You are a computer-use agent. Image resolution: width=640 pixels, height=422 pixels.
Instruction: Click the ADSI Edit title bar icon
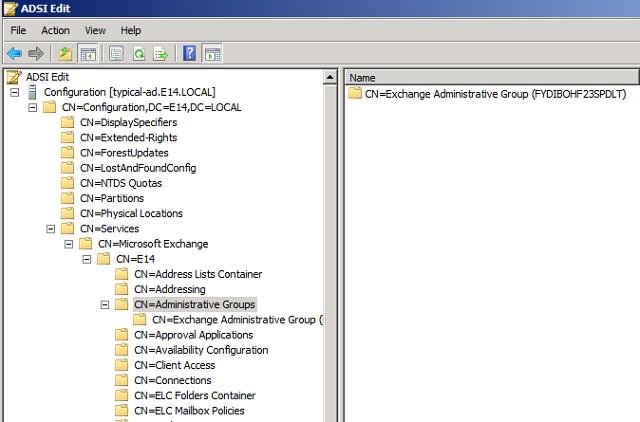point(11,8)
